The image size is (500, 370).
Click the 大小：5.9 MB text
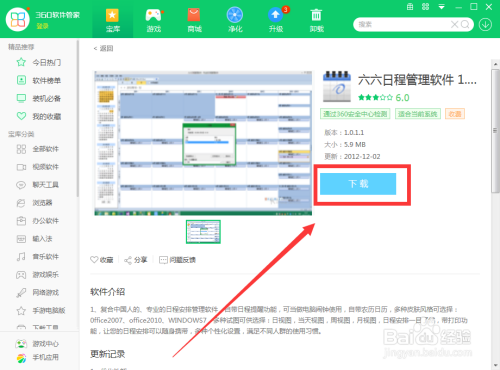(345, 144)
